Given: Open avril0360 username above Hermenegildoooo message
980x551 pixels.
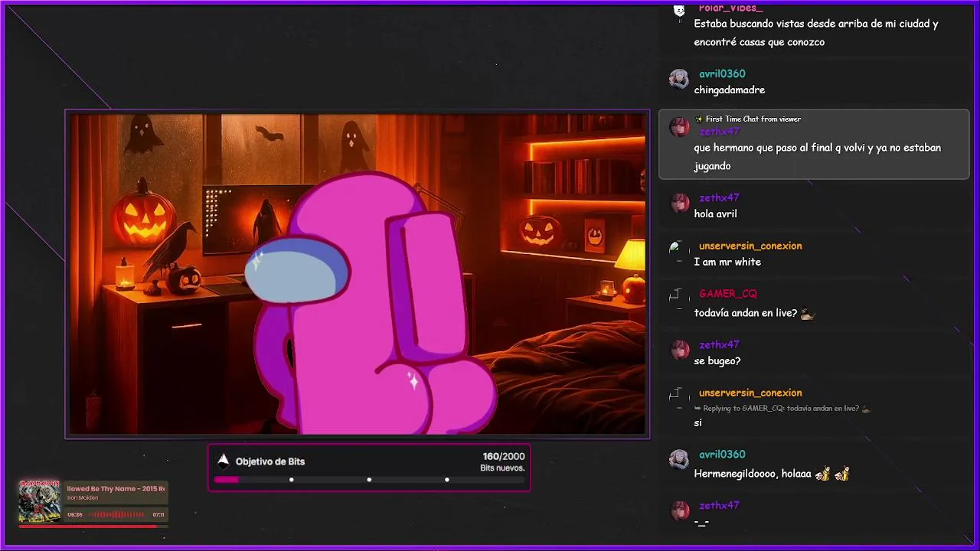Looking at the screenshot, I should coord(722,454).
